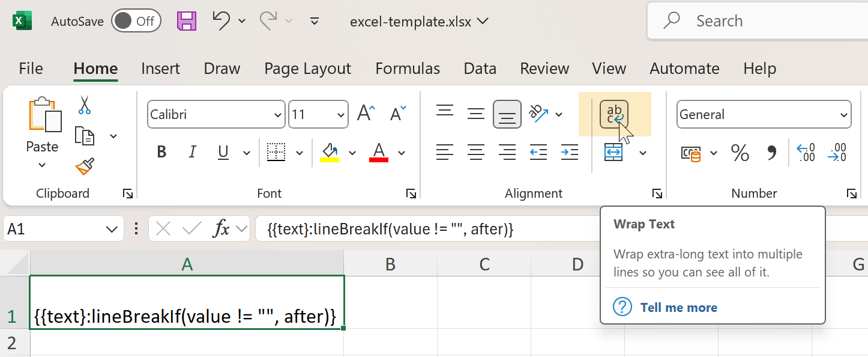Screen dimensions: 868x357
Task: Click the Paste clipboard icon
Action: 45,115
